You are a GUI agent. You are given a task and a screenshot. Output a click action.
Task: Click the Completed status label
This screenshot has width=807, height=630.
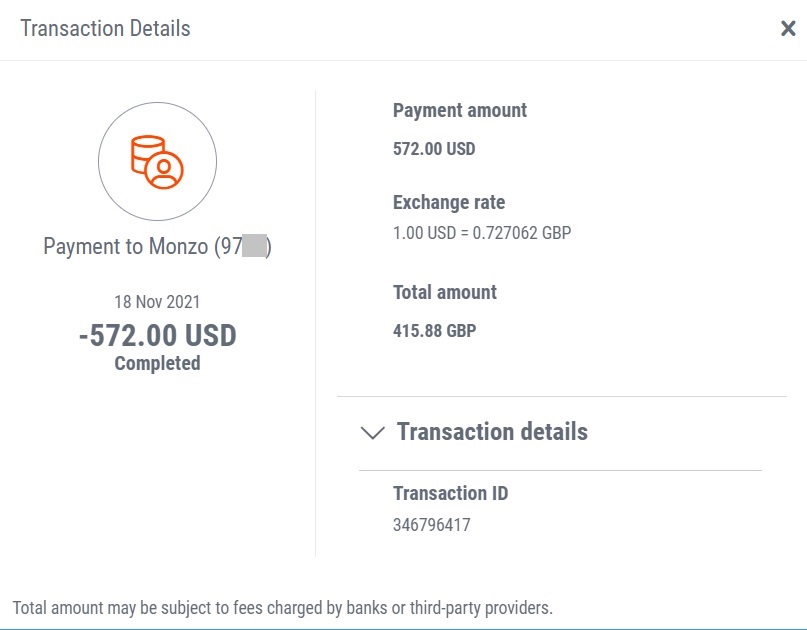coord(157,363)
